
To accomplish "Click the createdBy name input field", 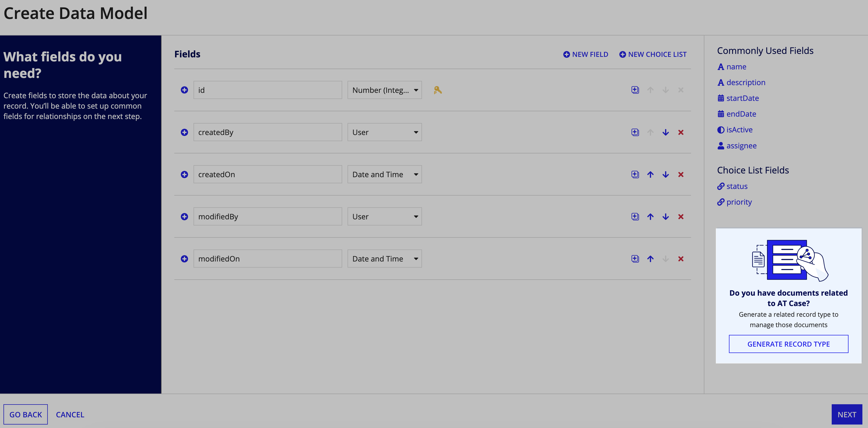I will point(267,132).
